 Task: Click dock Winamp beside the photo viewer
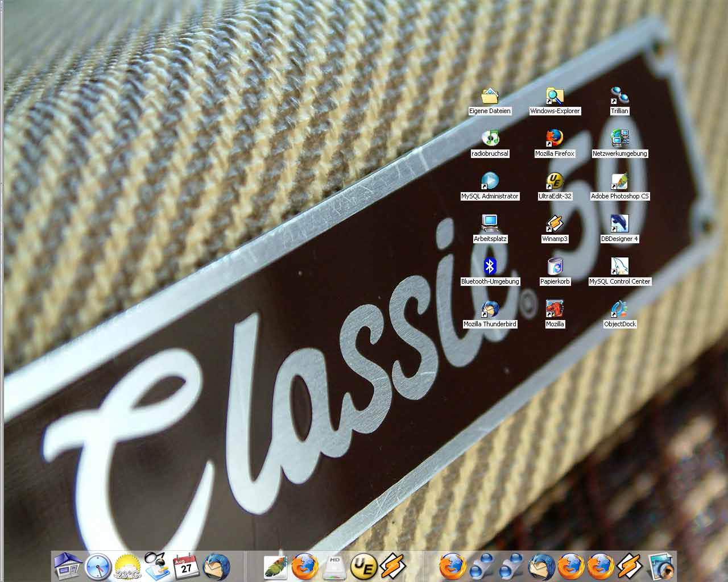629,566
